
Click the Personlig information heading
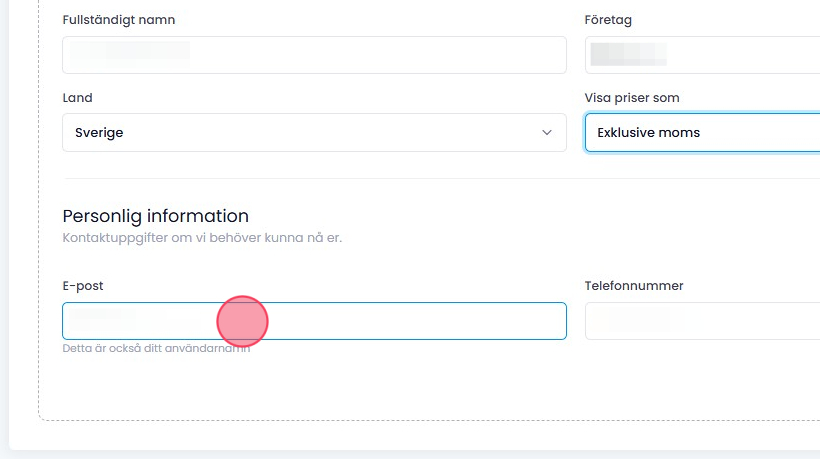[155, 216]
